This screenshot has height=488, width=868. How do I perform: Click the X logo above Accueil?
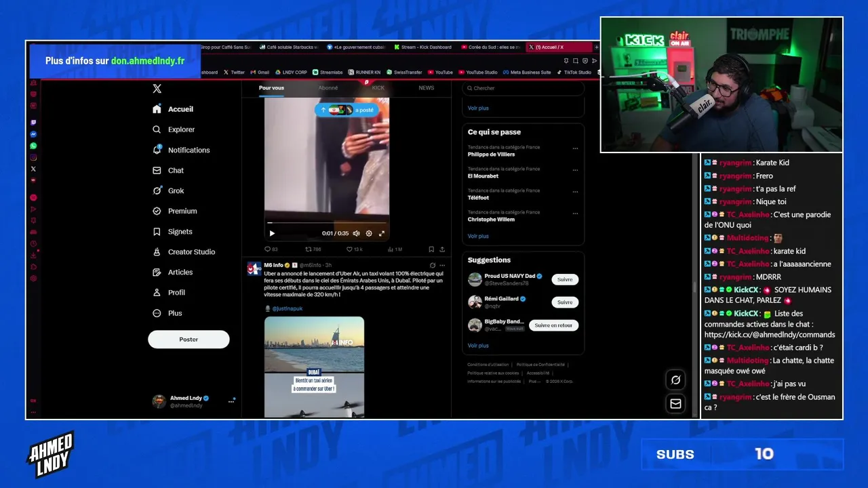(x=157, y=89)
